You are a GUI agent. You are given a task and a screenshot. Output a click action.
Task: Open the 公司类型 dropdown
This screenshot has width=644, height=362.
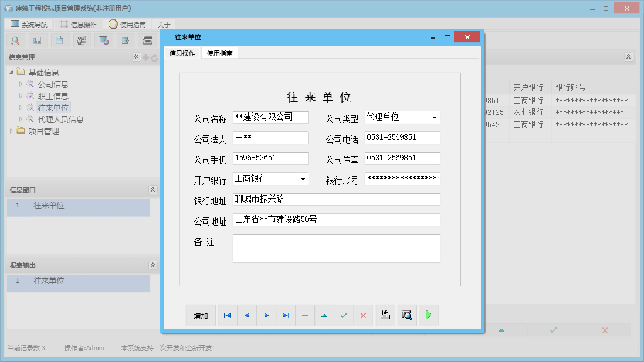[x=435, y=117]
